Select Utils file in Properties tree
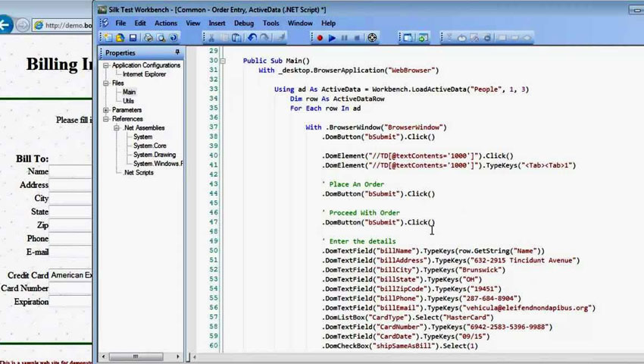The height and width of the screenshot is (364, 644). click(128, 101)
